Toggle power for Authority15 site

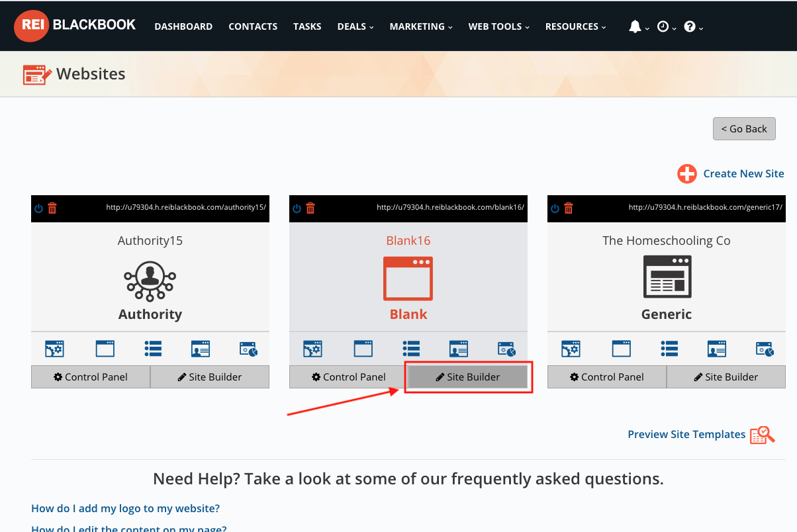point(38,208)
